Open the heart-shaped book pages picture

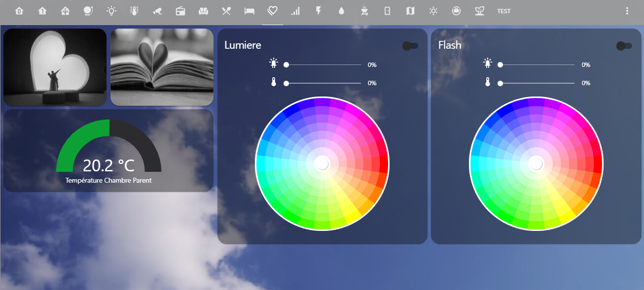coord(162,67)
